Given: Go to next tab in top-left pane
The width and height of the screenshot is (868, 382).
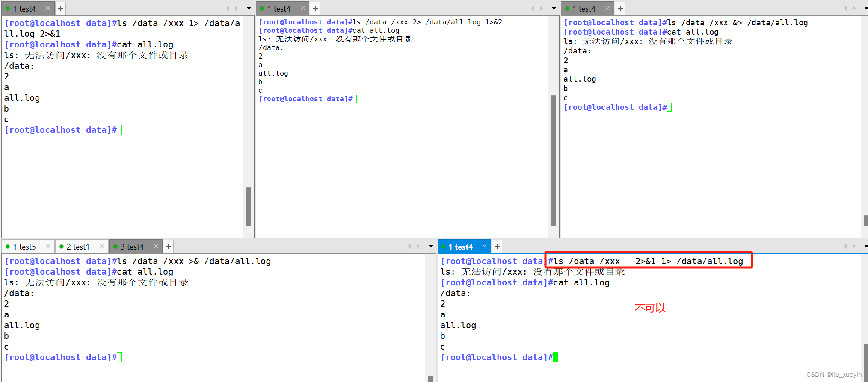Looking at the screenshot, I should tap(236, 8).
